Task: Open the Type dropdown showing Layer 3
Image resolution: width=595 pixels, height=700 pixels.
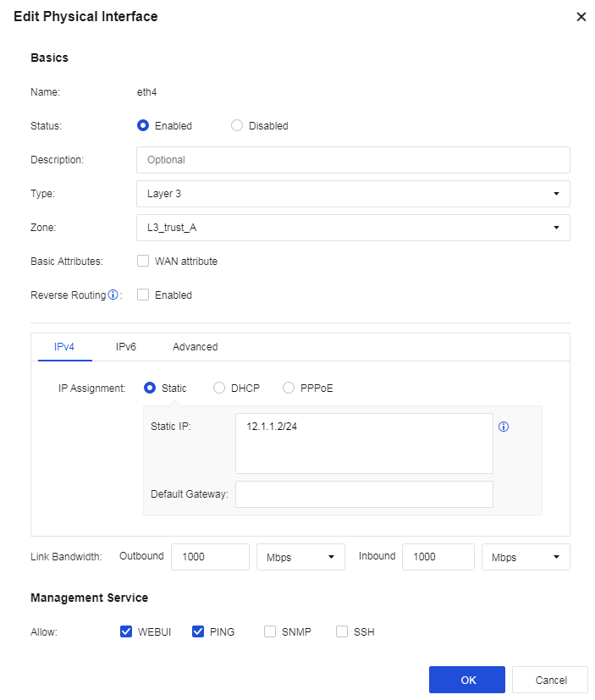Action: 352,194
